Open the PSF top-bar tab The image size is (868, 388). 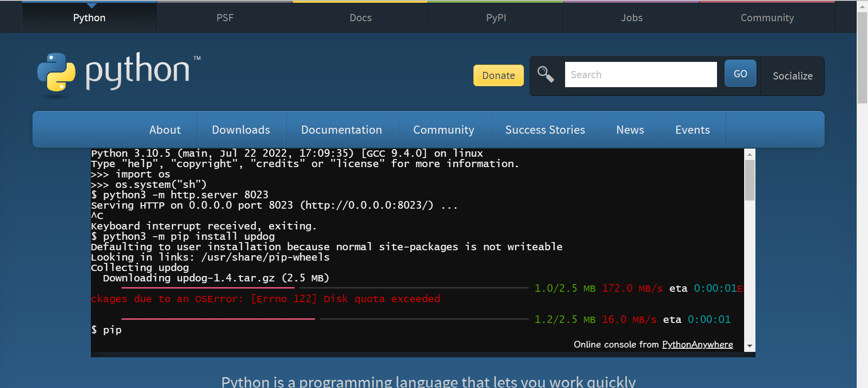[x=225, y=18]
